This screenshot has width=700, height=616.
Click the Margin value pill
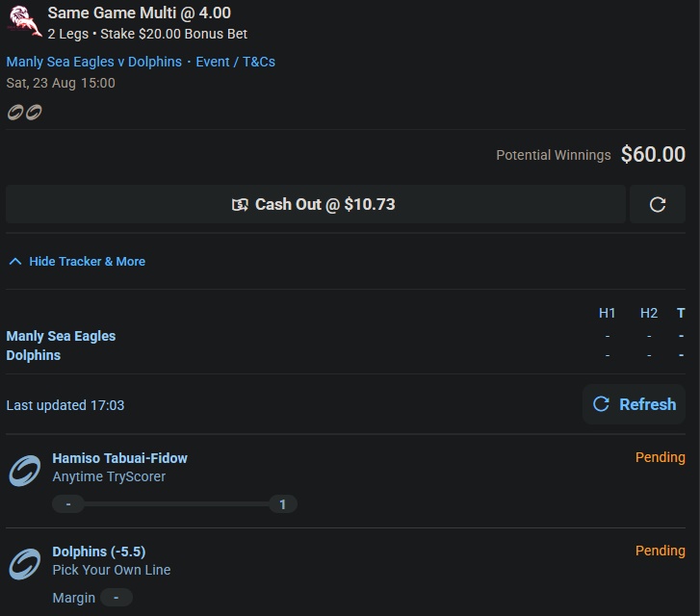117,598
